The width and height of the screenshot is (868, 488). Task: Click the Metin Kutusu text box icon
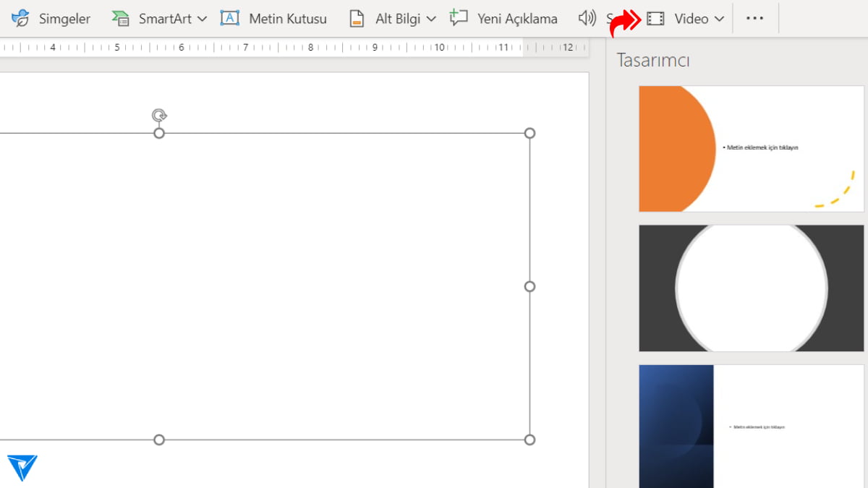pyautogui.click(x=230, y=18)
